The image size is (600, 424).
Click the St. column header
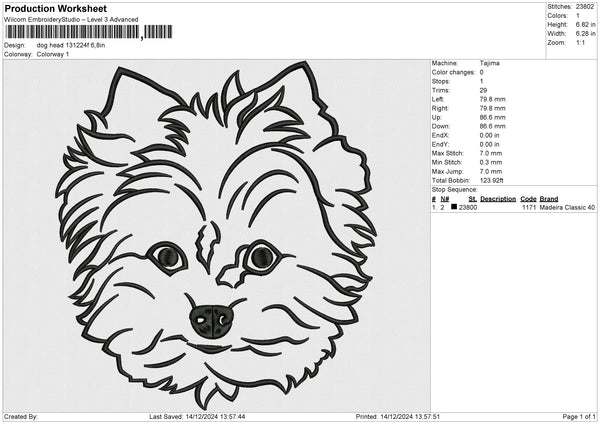click(x=472, y=199)
